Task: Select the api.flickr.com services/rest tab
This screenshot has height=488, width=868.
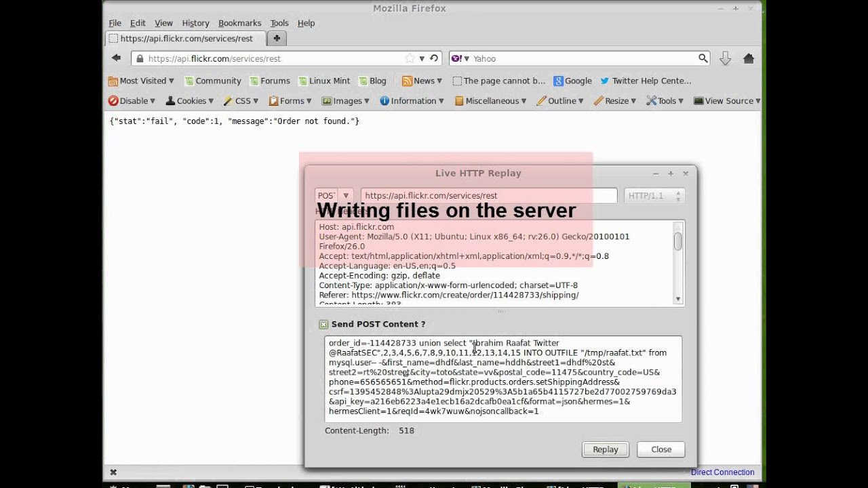Action: (186, 39)
